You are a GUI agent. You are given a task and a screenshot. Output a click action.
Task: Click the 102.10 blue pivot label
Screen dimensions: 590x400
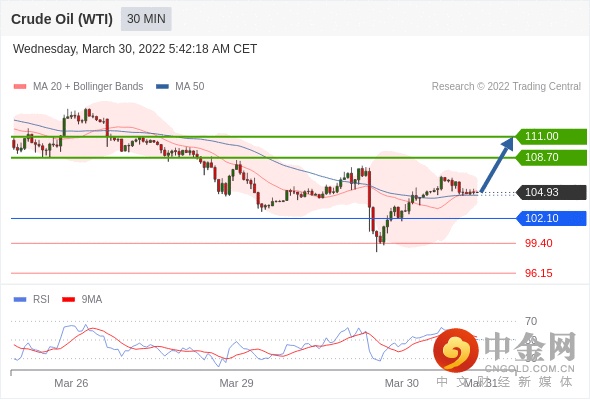[x=551, y=218]
